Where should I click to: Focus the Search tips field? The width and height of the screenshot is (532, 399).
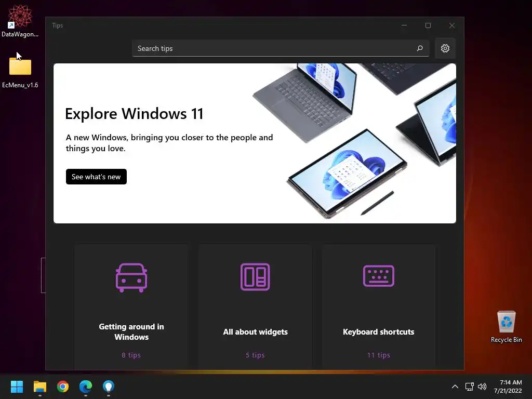(x=281, y=48)
